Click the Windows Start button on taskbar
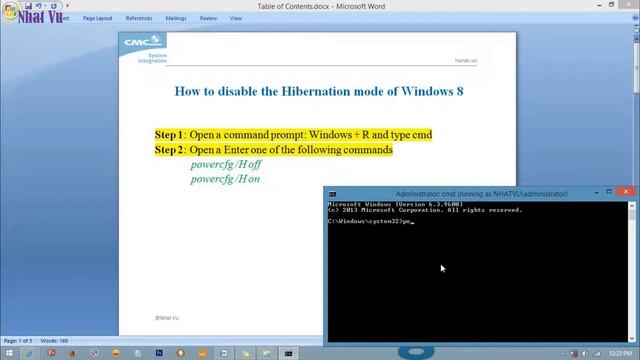 [9, 353]
